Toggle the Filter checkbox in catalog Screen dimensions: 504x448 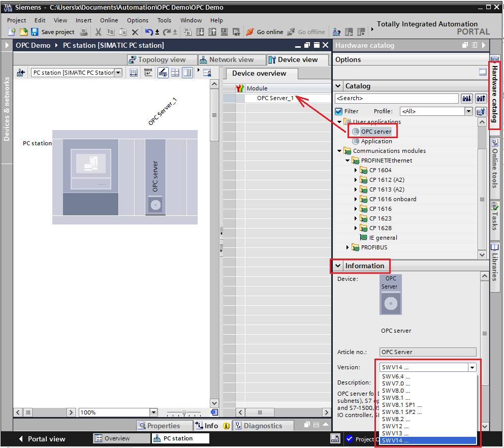(x=338, y=111)
